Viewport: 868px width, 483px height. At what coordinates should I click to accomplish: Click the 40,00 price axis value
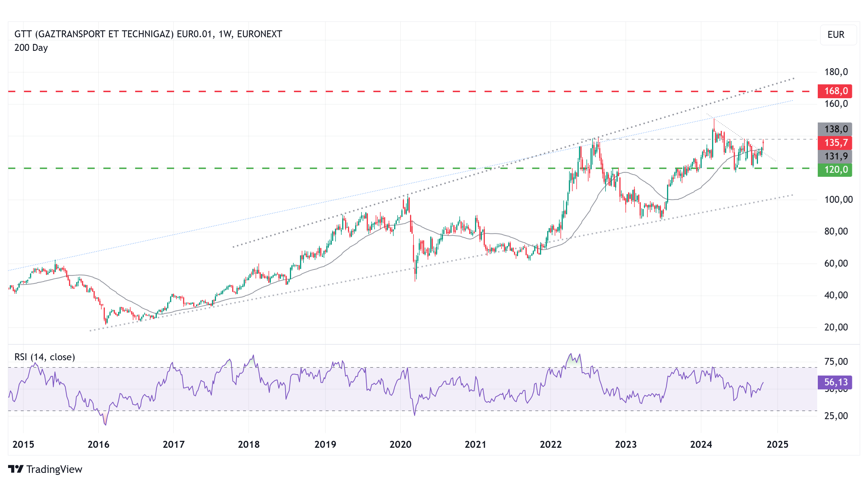[836, 295]
